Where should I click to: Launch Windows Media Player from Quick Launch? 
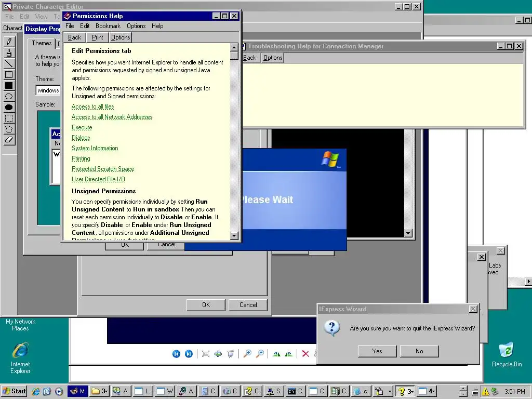point(59,391)
